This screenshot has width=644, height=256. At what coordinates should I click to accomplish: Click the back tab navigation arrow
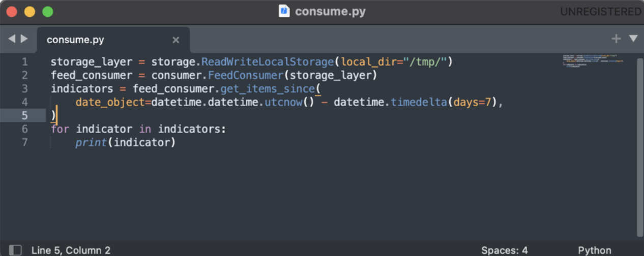coord(12,39)
